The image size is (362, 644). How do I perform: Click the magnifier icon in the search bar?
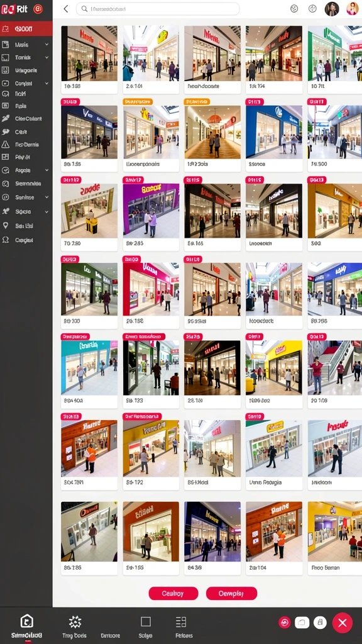coord(84,9)
